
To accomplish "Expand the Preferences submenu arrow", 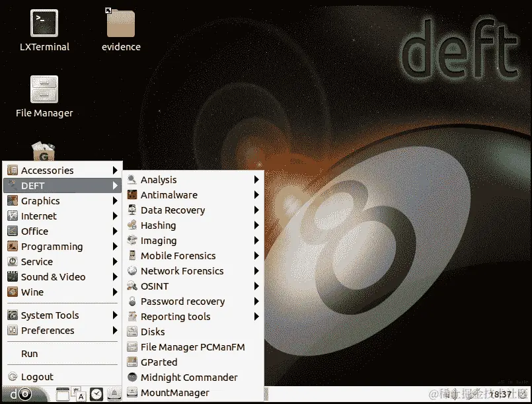I will click(115, 331).
